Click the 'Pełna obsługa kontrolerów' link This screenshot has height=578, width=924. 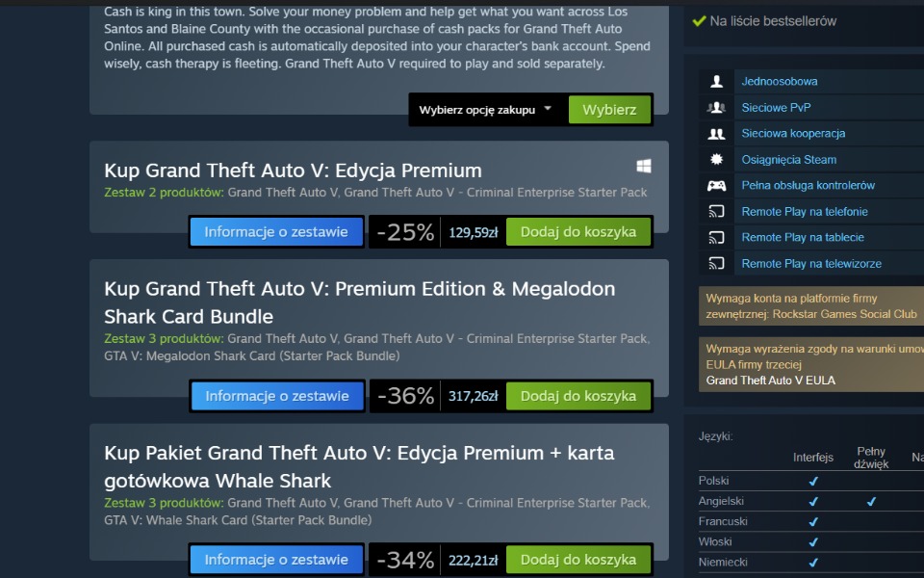click(808, 186)
